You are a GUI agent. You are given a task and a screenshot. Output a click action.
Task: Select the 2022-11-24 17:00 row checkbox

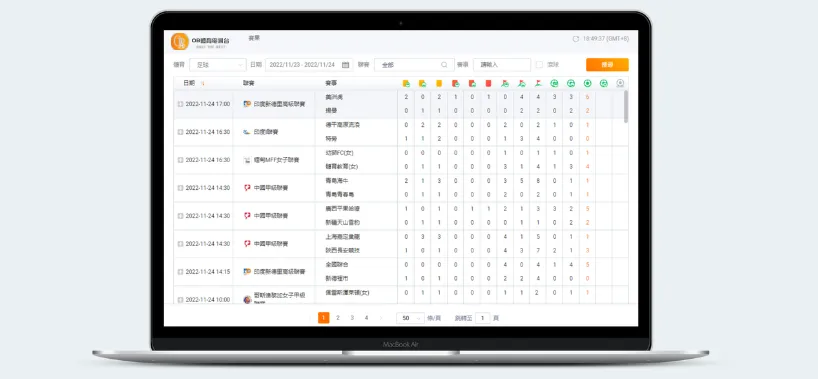coord(181,104)
